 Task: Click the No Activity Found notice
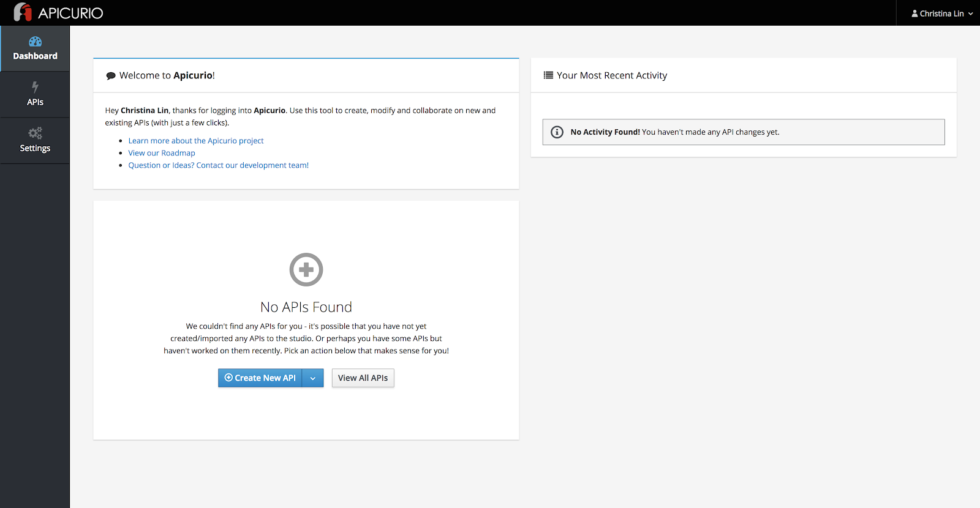click(x=744, y=132)
